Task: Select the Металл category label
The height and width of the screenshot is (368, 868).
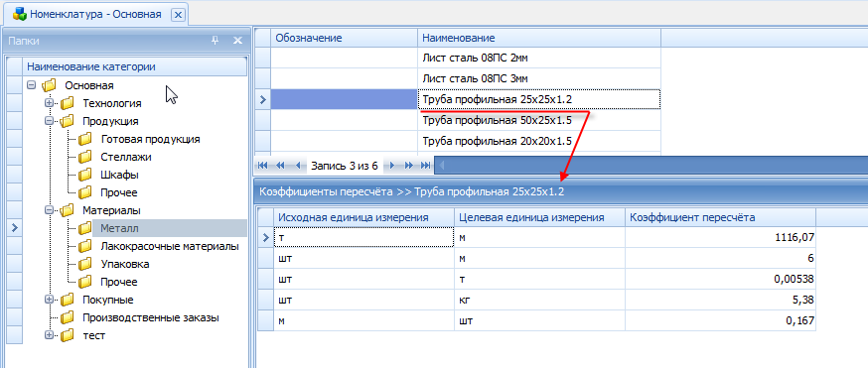Action: point(119,228)
